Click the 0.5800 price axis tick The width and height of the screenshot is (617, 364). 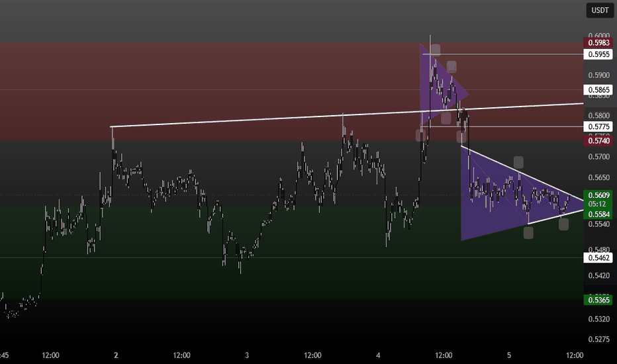coord(598,116)
